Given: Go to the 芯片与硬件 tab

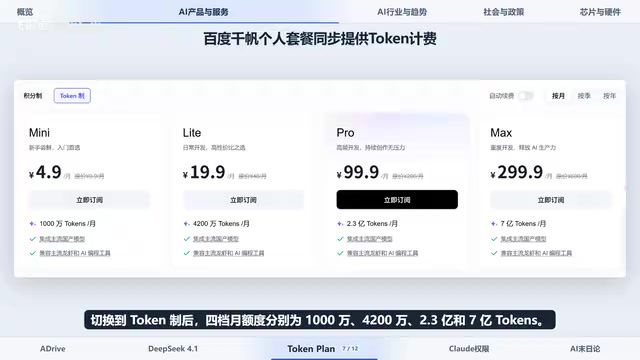Looking at the screenshot, I should coord(600,12).
